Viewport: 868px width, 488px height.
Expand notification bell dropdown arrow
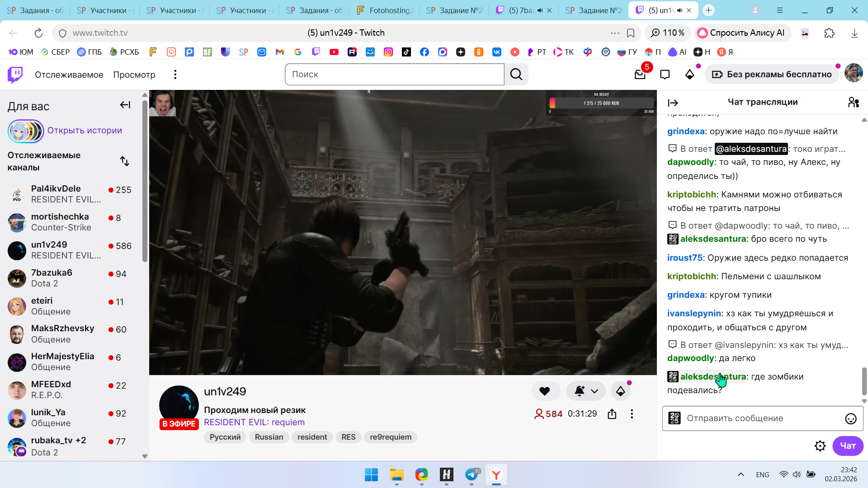[594, 391]
